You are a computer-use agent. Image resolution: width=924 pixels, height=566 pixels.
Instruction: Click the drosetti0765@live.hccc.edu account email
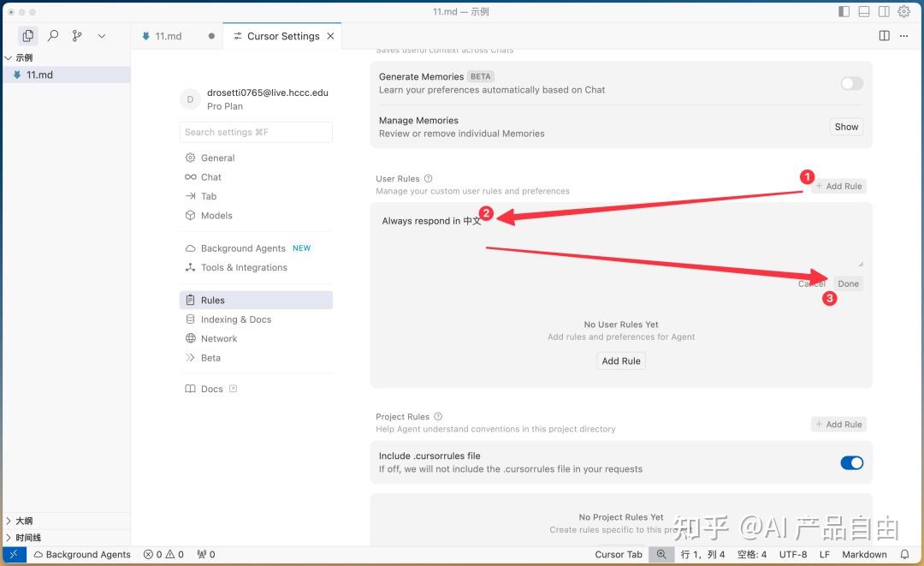pyautogui.click(x=268, y=92)
